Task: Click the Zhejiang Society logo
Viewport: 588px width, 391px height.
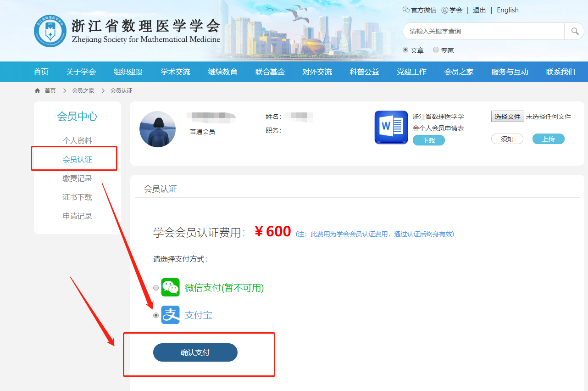Action: [51, 30]
